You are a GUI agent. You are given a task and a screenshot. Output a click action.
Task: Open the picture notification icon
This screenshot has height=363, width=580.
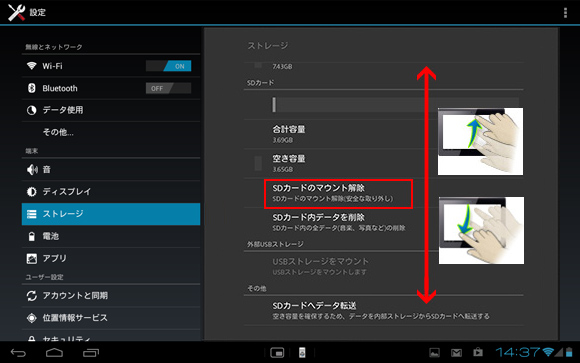(x=434, y=353)
